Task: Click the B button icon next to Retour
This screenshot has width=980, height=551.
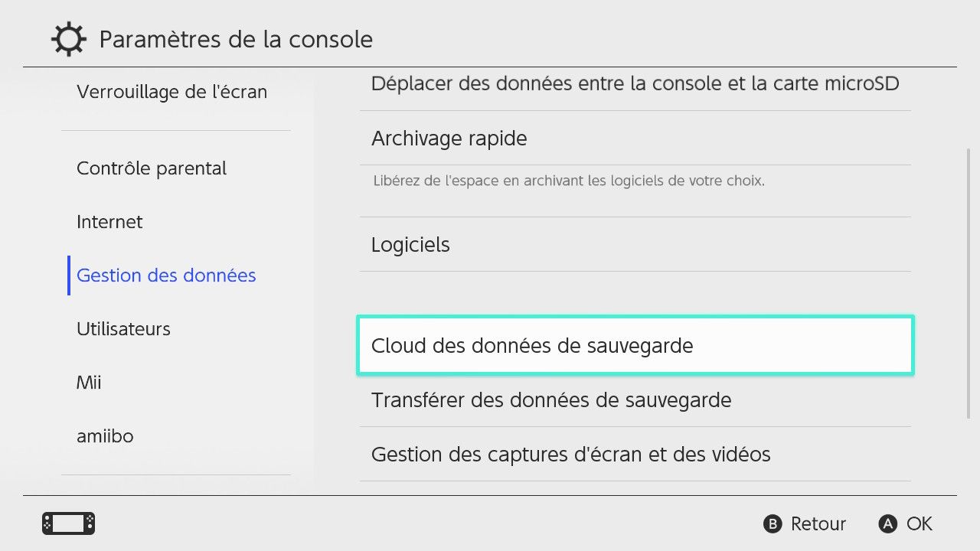Action: point(773,524)
